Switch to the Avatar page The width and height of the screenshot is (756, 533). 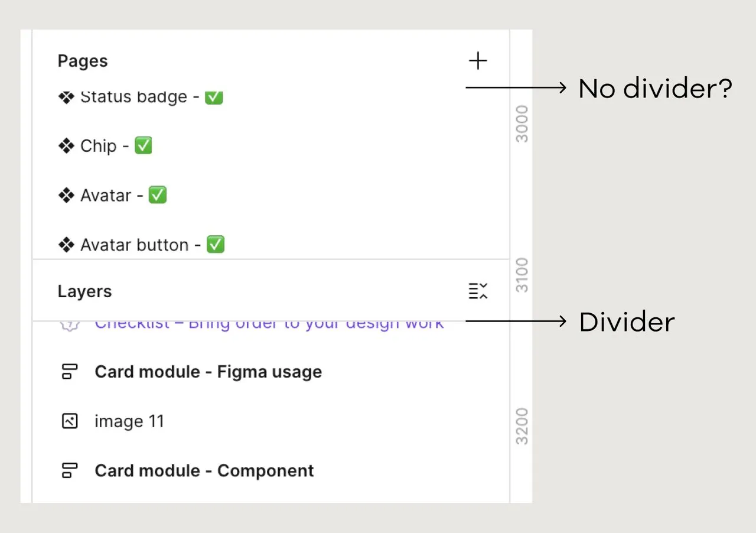click(112, 195)
